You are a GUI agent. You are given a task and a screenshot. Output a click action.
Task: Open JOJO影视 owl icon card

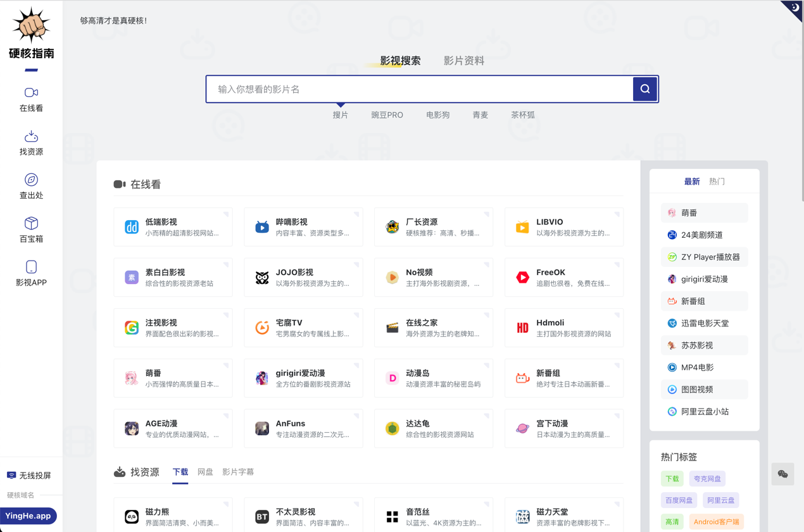pyautogui.click(x=303, y=277)
